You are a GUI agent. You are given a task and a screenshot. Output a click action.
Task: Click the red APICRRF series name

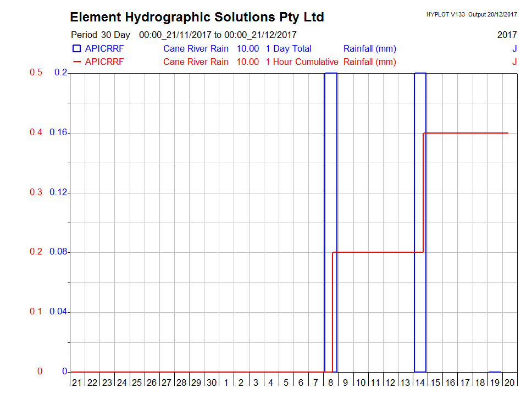(x=104, y=62)
